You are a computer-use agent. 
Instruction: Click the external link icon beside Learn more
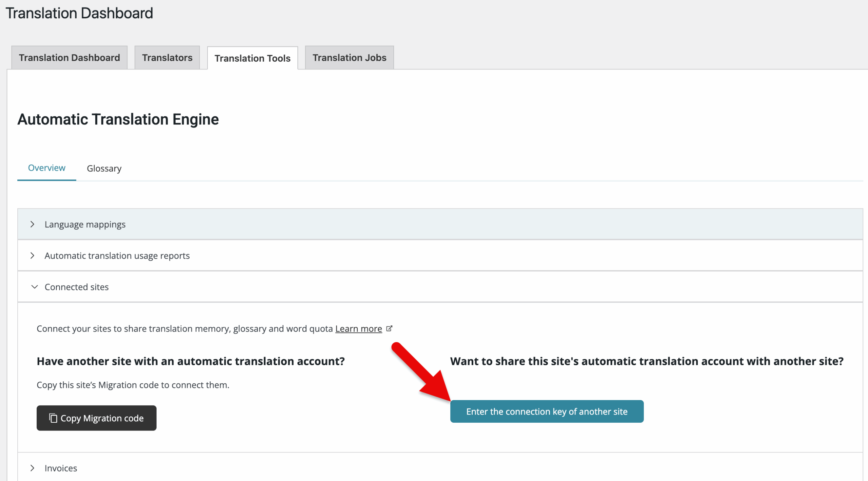[x=389, y=328]
